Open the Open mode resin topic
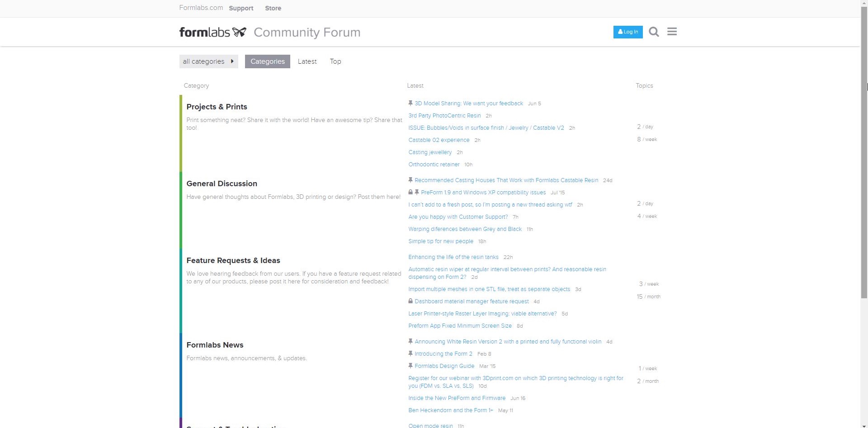The width and height of the screenshot is (868, 428). click(430, 425)
